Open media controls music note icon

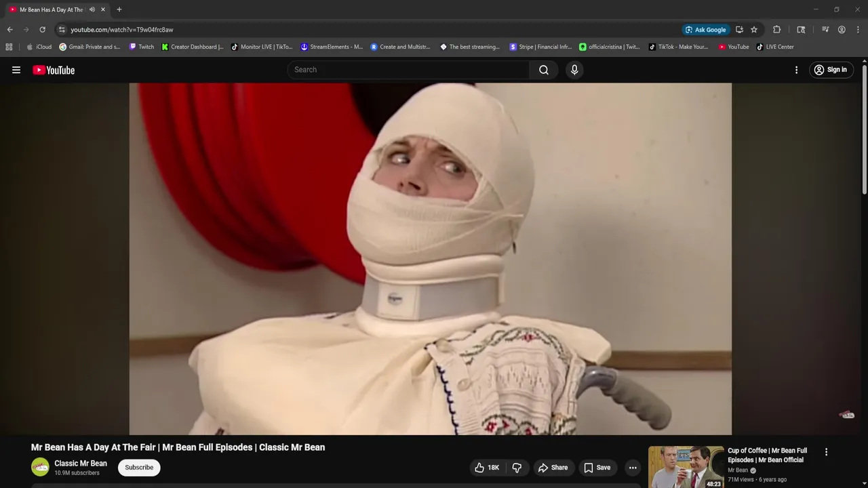point(825,30)
